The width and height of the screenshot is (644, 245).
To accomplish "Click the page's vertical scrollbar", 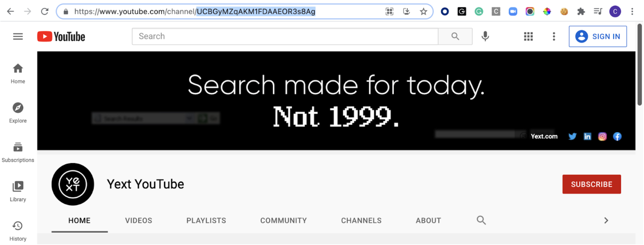I will pos(639,65).
